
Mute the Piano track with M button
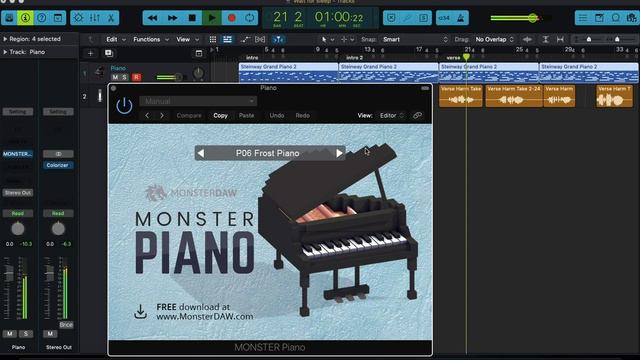click(115, 77)
